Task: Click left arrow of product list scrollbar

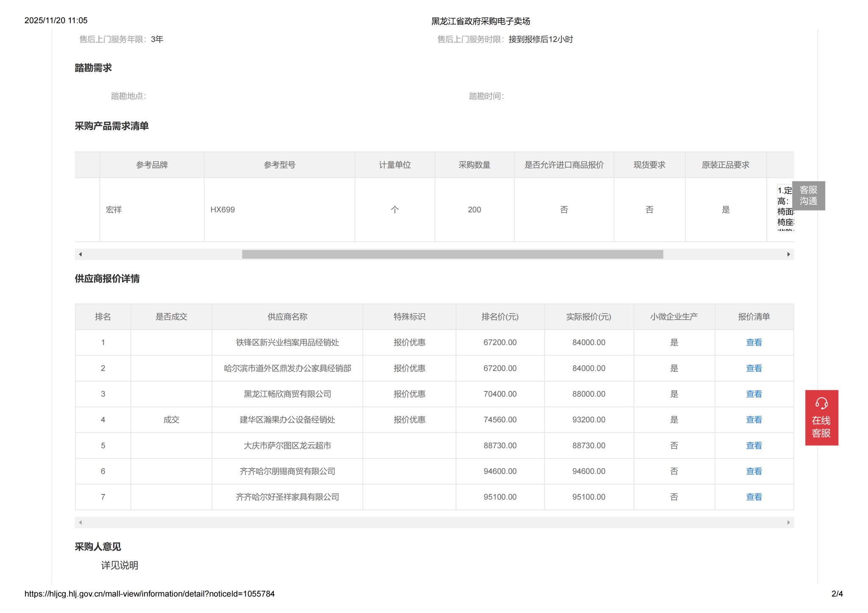Action: click(81, 254)
